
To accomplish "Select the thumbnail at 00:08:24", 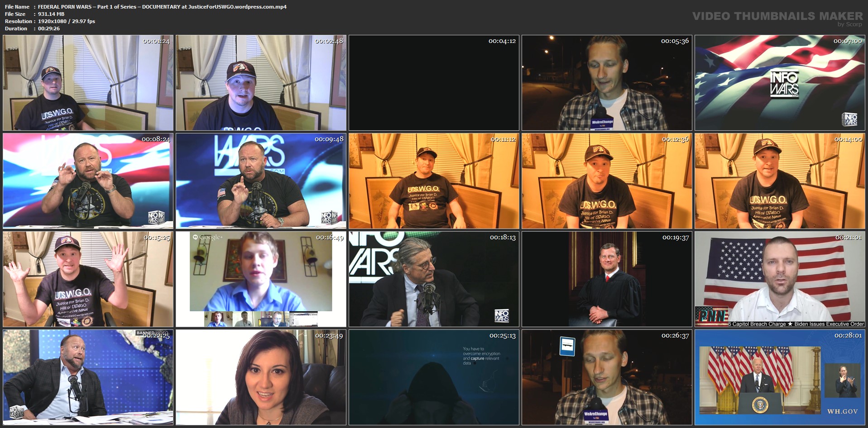I will pyautogui.click(x=88, y=181).
